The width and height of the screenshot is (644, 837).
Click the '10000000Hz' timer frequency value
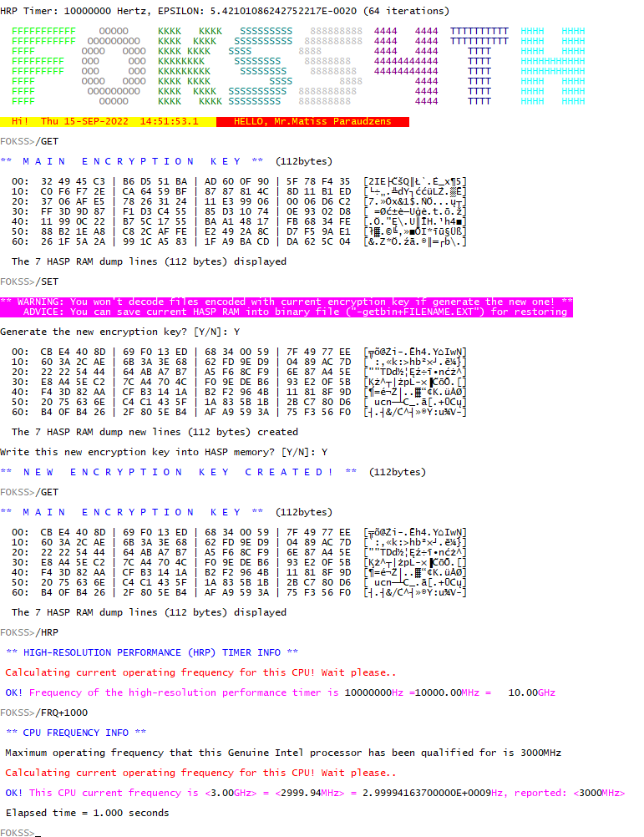click(373, 692)
